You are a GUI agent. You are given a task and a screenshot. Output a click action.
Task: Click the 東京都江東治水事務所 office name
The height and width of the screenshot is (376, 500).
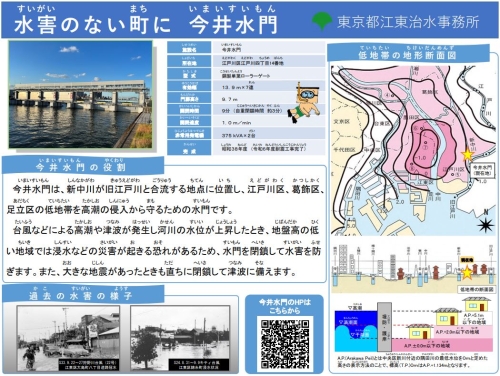coord(408,22)
